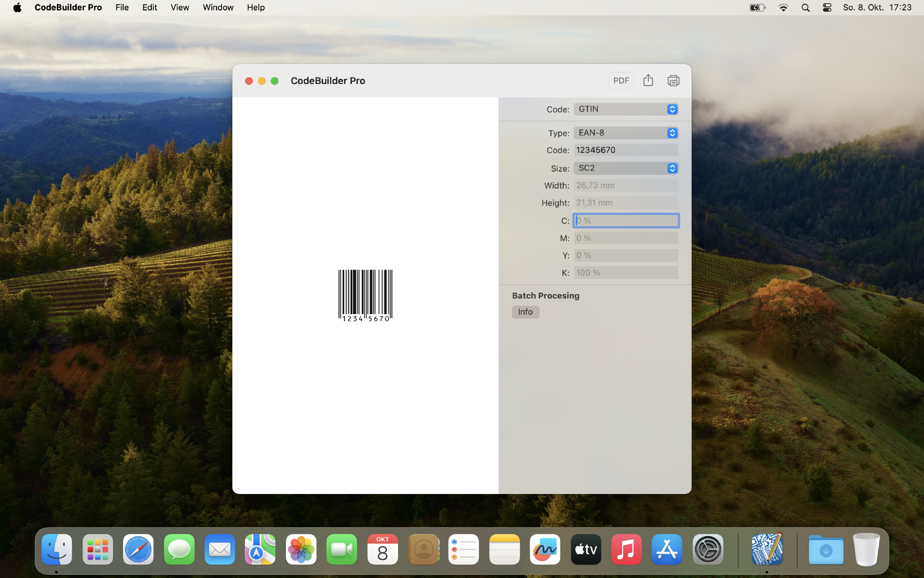Open Messages from the Dock
Viewport: 924px width, 578px height.
(x=179, y=550)
